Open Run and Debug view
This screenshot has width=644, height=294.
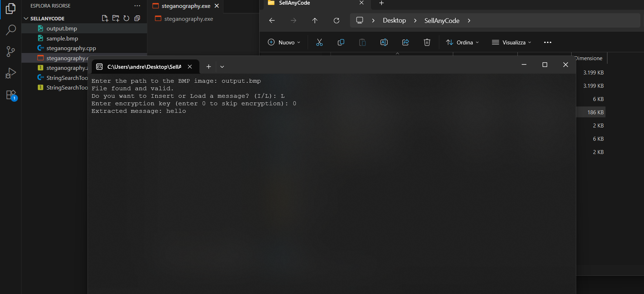(x=11, y=73)
